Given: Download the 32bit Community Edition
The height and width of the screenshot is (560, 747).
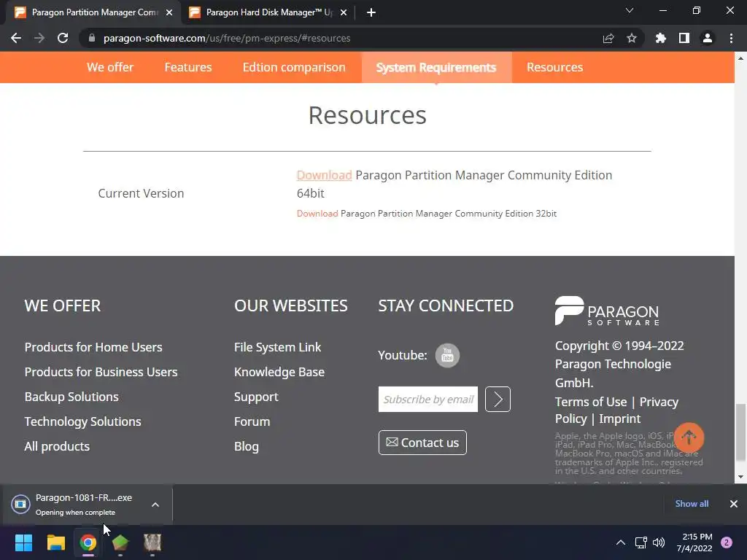Looking at the screenshot, I should pyautogui.click(x=317, y=214).
